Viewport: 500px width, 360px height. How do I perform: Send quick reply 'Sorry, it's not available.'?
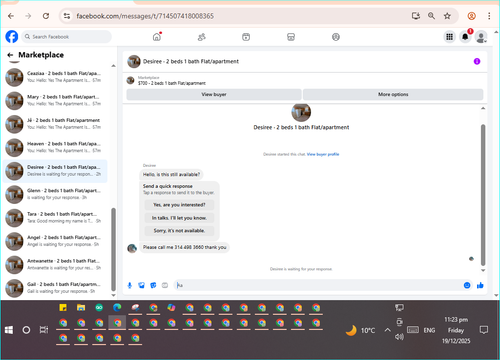tap(179, 231)
